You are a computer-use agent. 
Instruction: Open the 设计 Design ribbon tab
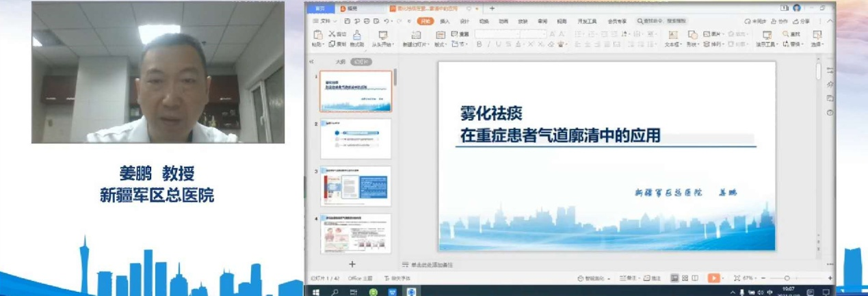pos(464,21)
